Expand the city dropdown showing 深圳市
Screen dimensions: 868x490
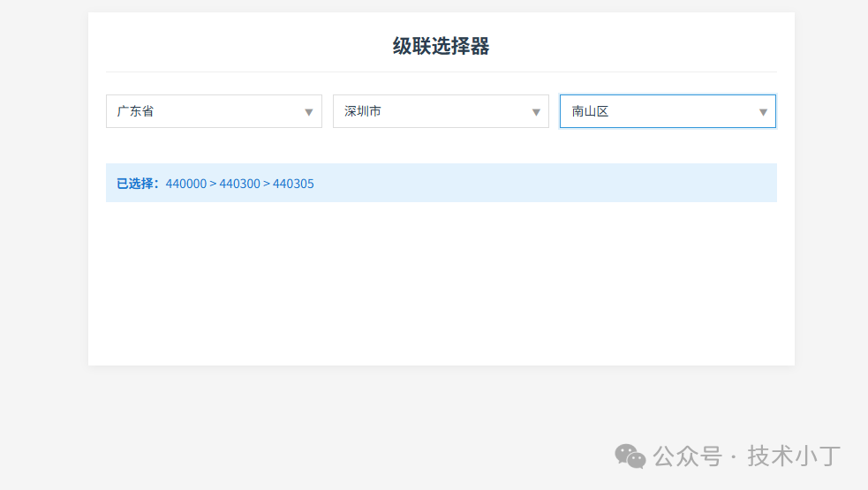tap(441, 111)
